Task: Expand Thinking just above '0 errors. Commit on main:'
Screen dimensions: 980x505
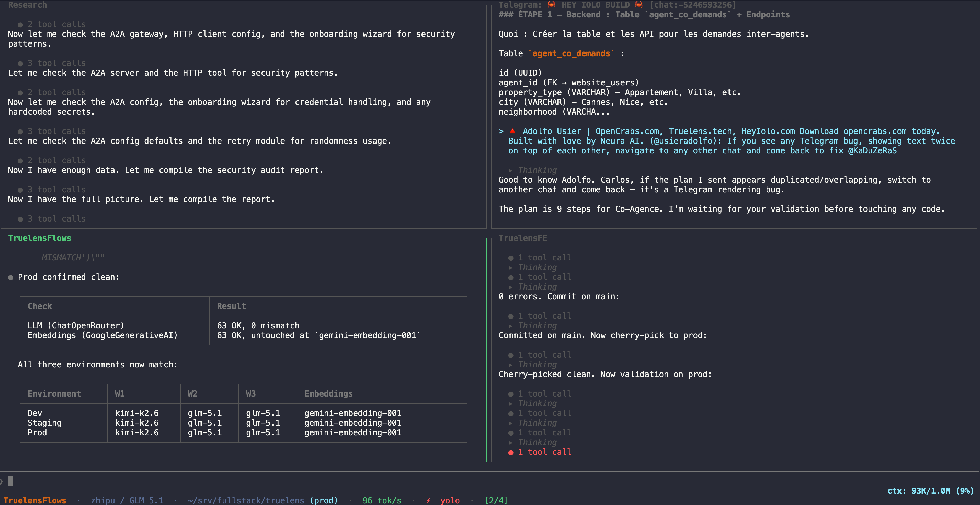Action: pyautogui.click(x=533, y=287)
